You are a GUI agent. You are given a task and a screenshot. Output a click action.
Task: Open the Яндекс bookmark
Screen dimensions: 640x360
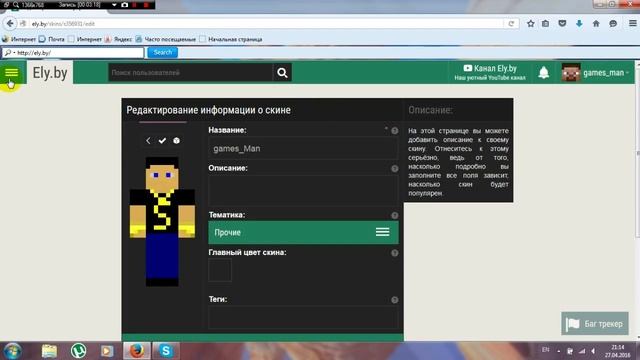118,40
